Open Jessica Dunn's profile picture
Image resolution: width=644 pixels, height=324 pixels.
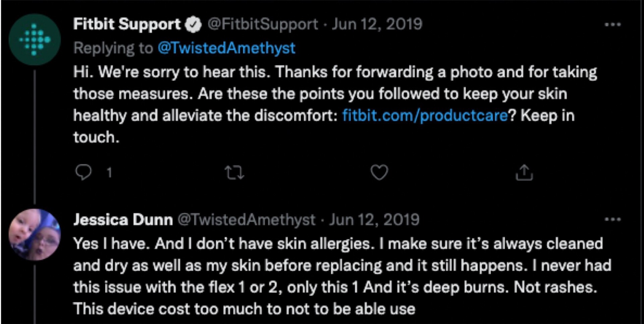click(x=35, y=234)
